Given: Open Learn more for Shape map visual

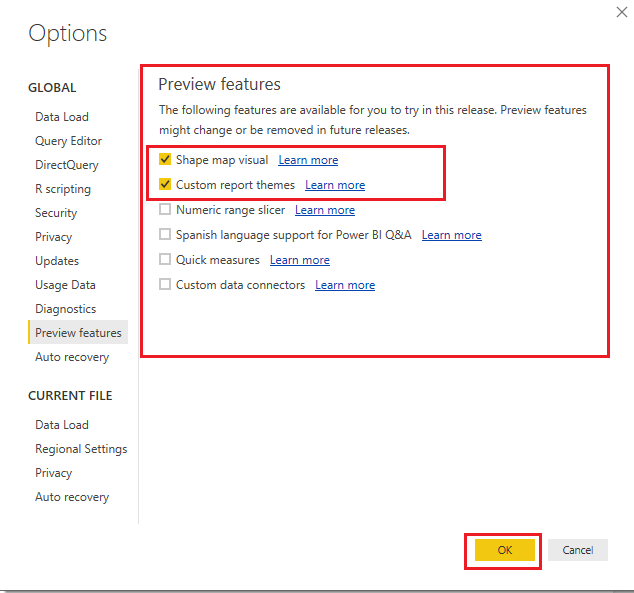Looking at the screenshot, I should pos(308,160).
